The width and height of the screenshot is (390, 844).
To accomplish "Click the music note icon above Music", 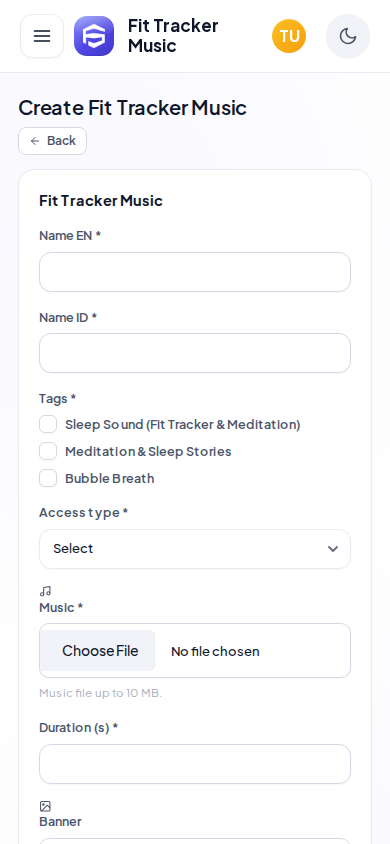I will [45, 592].
